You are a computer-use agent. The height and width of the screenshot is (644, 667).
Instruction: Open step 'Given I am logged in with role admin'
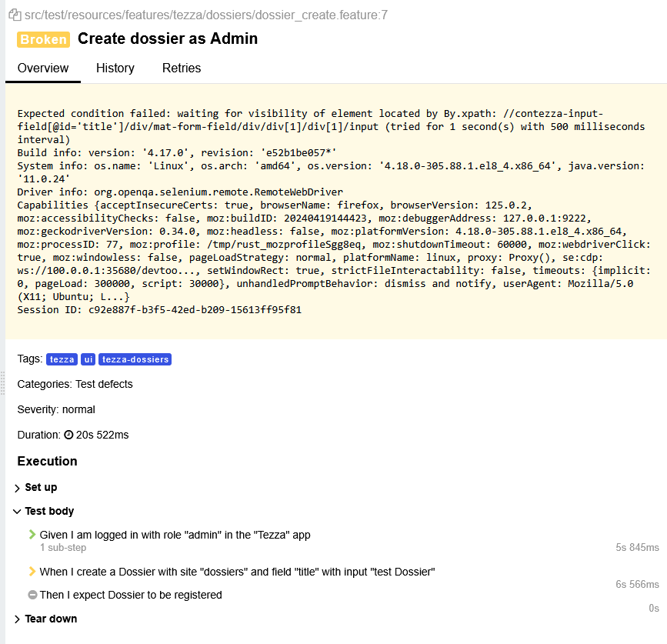pos(175,535)
